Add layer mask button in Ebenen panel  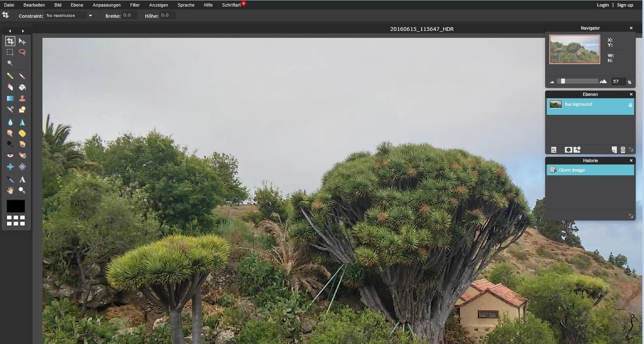(568, 150)
